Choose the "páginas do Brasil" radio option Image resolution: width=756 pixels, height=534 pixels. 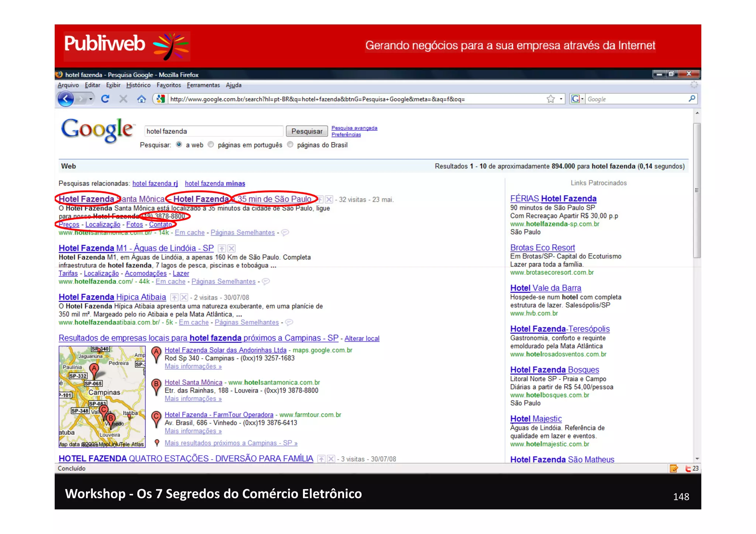click(x=290, y=145)
